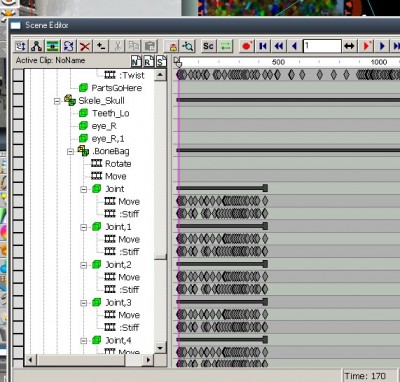Image resolution: width=400 pixels, height=382 pixels.
Task: Select the Joint,2 object in tree
Action: coord(118,265)
